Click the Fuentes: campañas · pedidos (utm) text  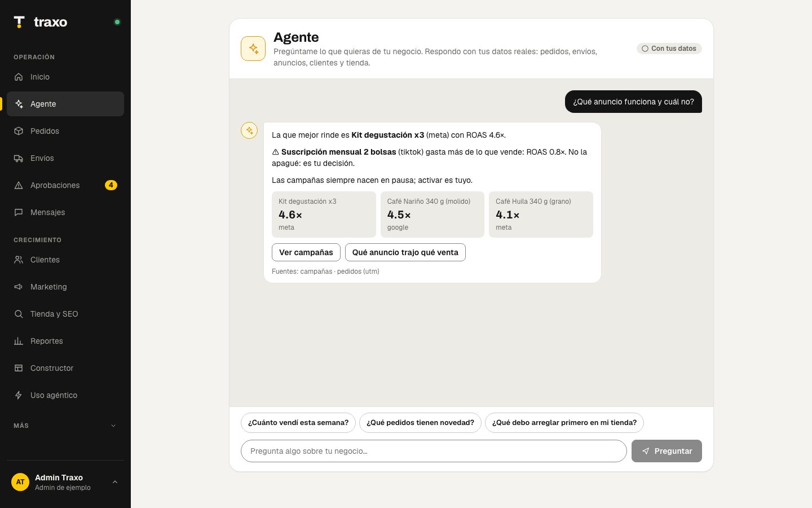tap(325, 271)
